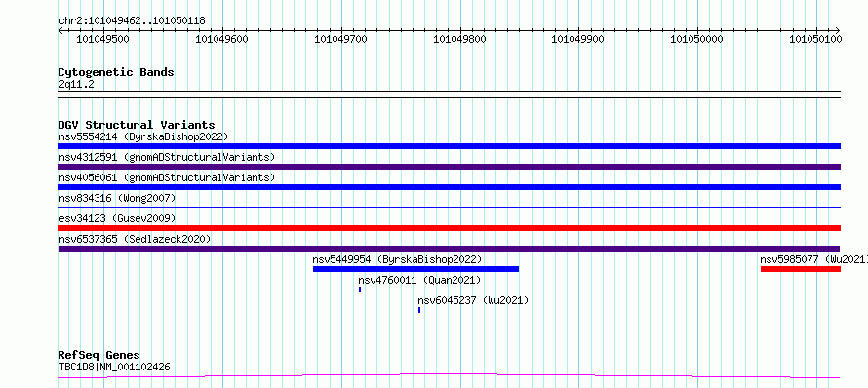868x388 pixels.
Task: Click the tiny nsv4760011 blue marker
Action: [x=360, y=290]
